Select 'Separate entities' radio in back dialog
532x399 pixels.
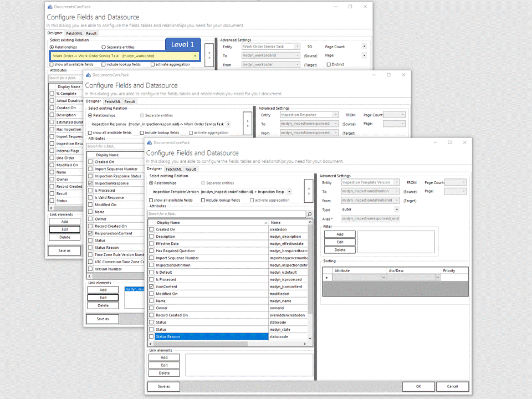[x=104, y=47]
